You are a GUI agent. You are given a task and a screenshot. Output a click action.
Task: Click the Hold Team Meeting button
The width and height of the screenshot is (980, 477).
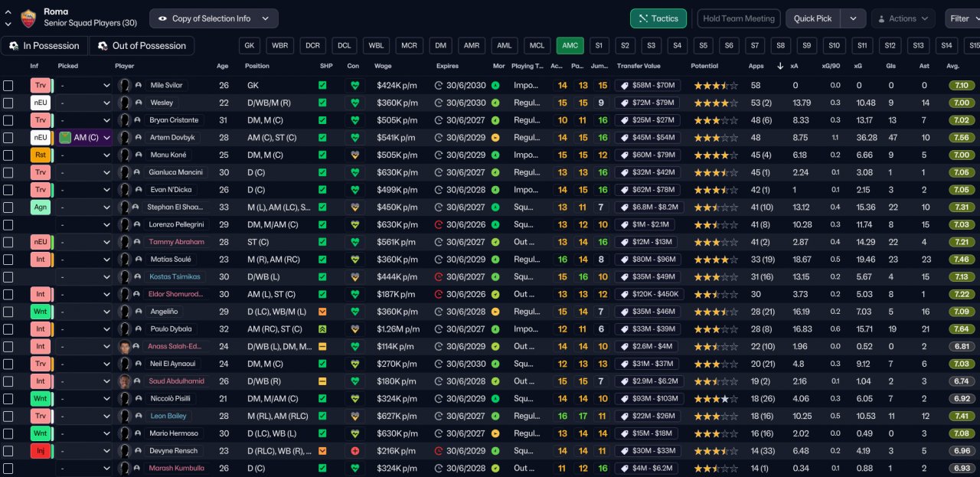coord(738,18)
